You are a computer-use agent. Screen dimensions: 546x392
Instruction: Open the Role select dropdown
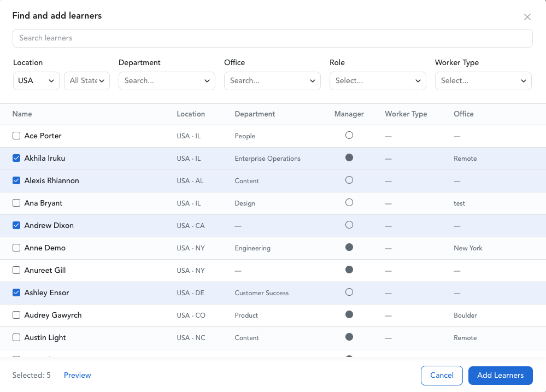[378, 80]
